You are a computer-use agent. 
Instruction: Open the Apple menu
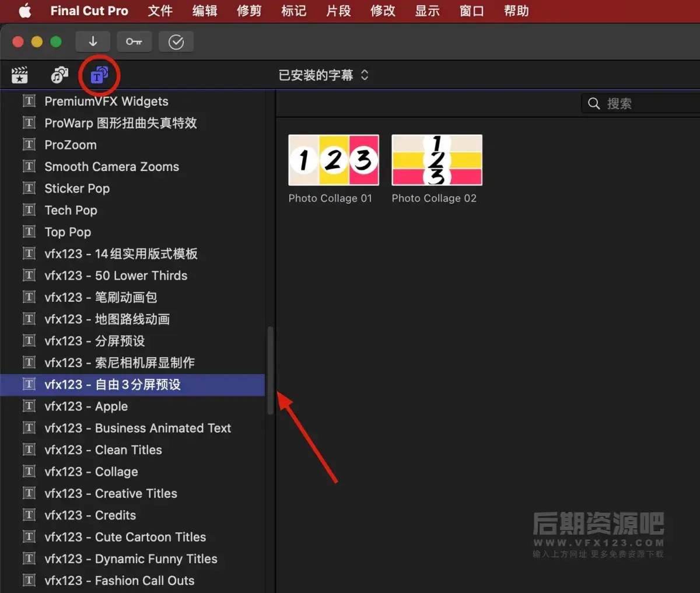click(x=25, y=11)
